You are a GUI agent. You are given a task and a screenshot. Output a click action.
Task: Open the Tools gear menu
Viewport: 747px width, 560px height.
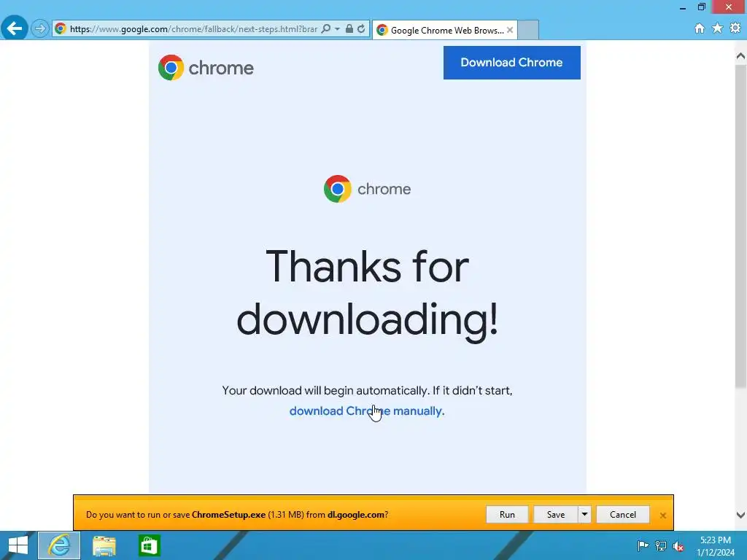click(x=735, y=28)
